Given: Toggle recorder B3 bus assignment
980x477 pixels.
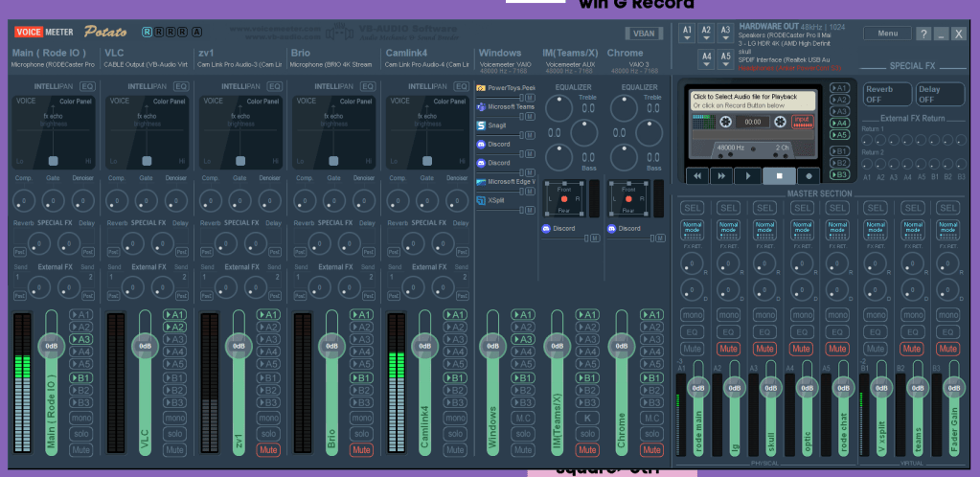Looking at the screenshot, I should (x=840, y=174).
